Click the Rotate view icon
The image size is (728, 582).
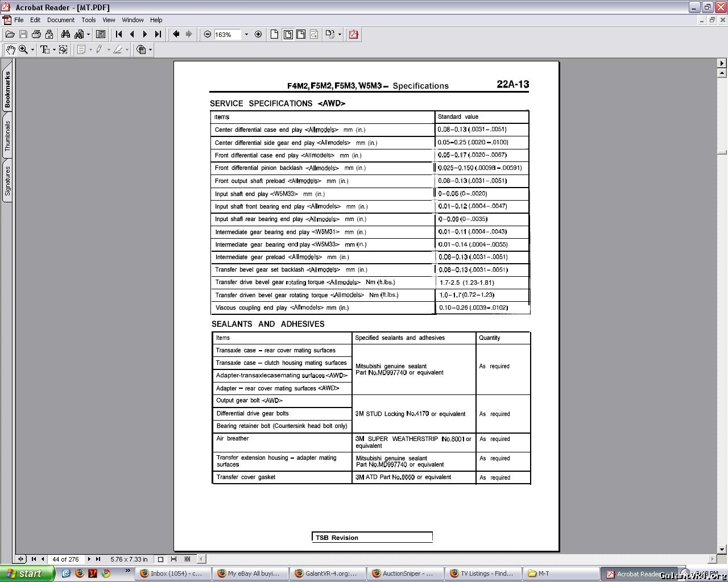[330, 35]
